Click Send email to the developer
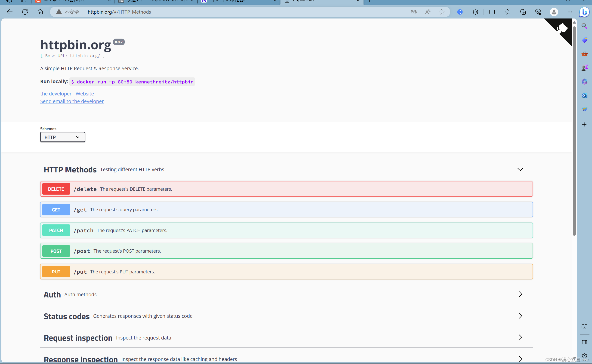Viewport: 592px width, 364px height. click(x=72, y=101)
